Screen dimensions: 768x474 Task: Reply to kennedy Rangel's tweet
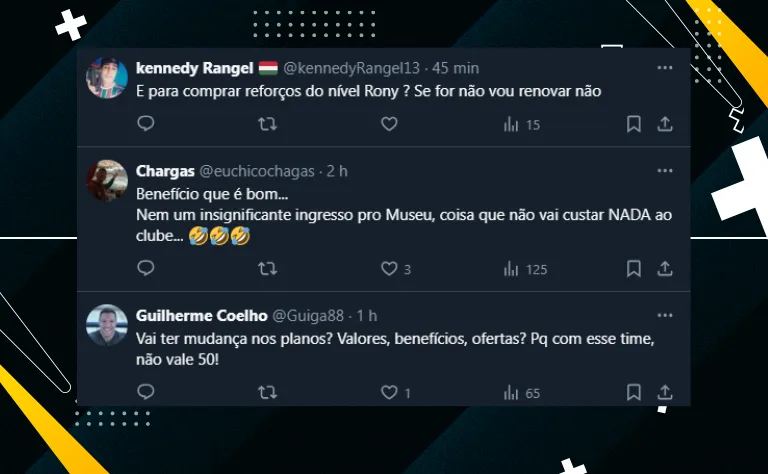coord(146,124)
